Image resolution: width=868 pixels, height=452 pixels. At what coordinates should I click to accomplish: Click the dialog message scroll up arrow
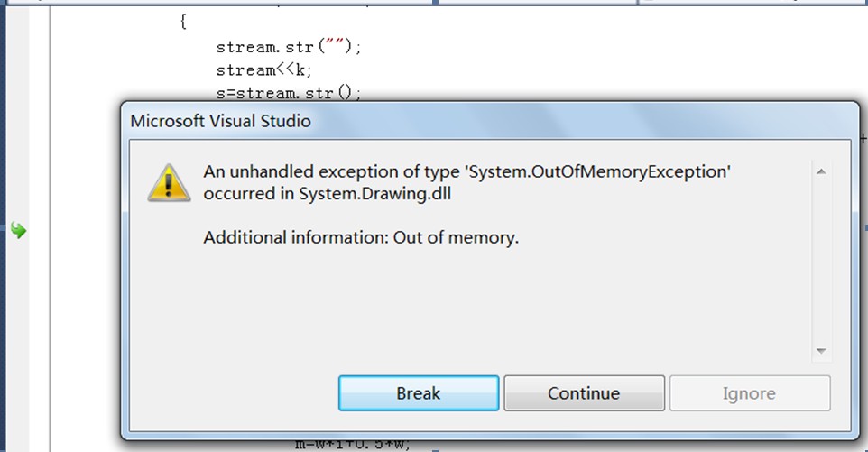pos(821,171)
